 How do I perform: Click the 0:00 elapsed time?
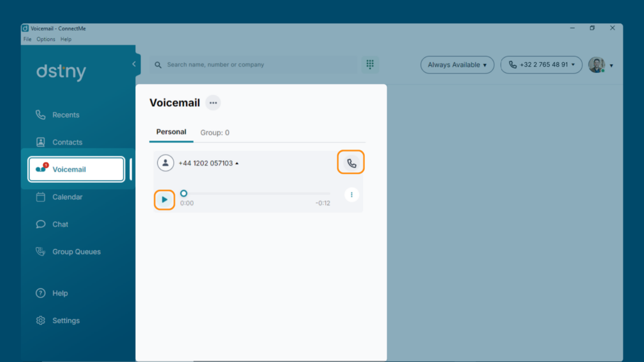click(x=187, y=203)
